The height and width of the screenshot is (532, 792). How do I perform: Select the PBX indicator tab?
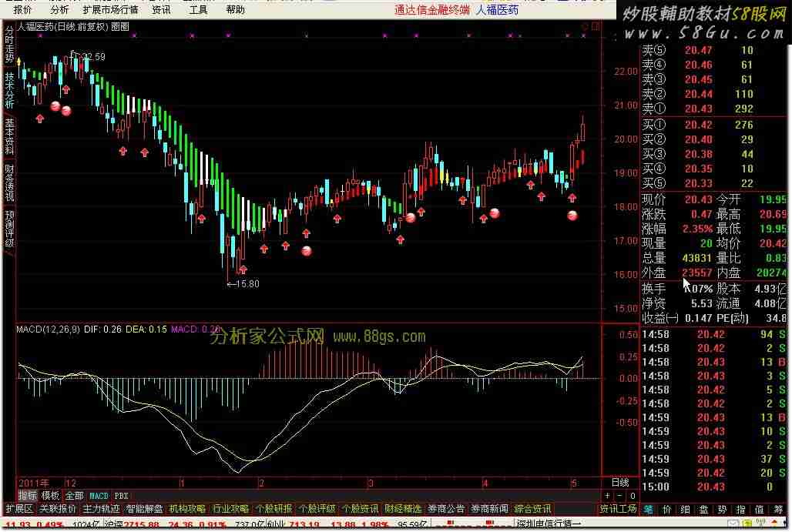[x=122, y=496]
